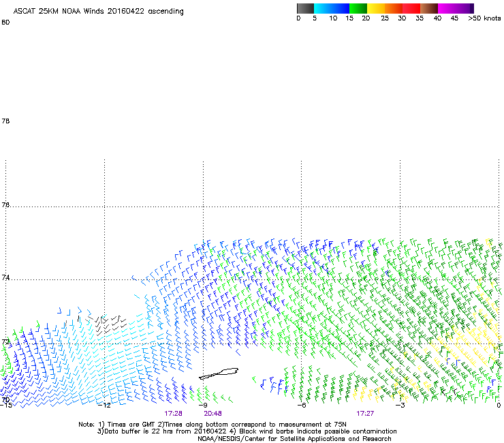Click the '>50 knots' legend label

[484, 18]
